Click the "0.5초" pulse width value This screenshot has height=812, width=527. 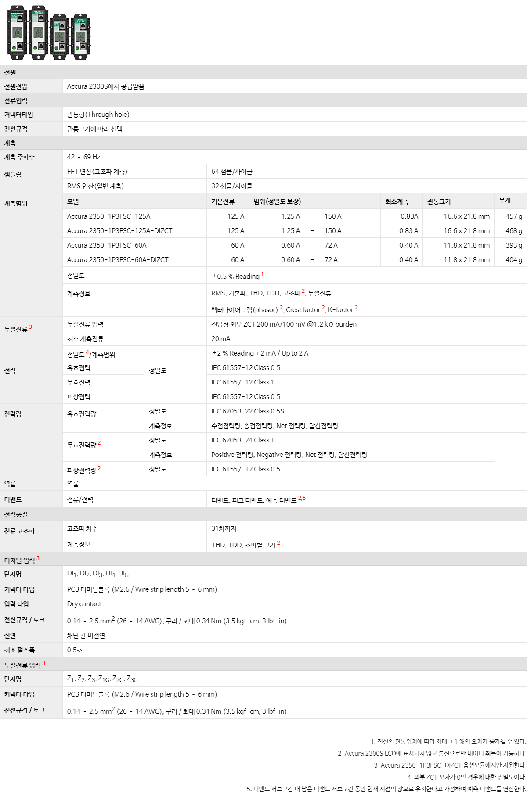pyautogui.click(x=75, y=650)
